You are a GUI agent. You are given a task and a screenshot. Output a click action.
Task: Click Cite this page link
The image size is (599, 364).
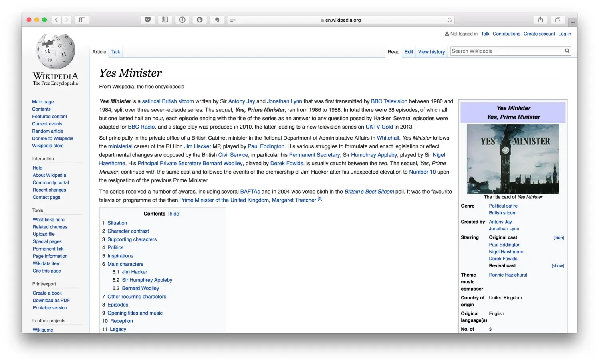[x=47, y=271]
